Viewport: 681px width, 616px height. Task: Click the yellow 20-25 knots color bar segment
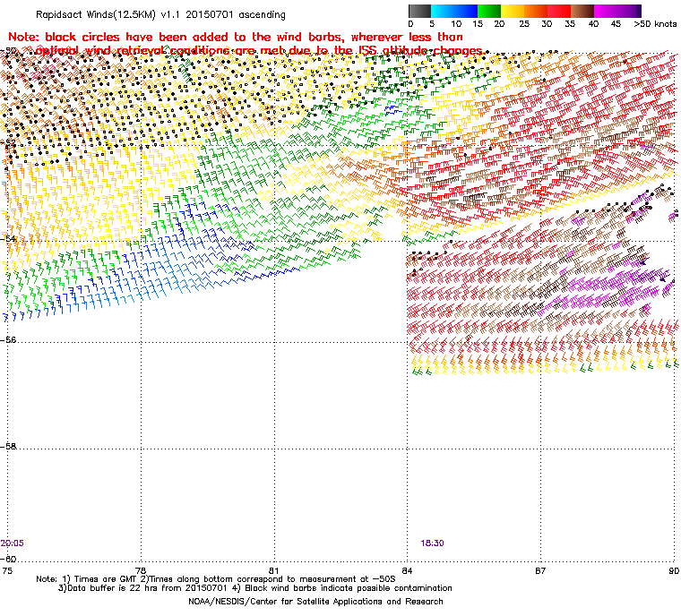point(513,11)
